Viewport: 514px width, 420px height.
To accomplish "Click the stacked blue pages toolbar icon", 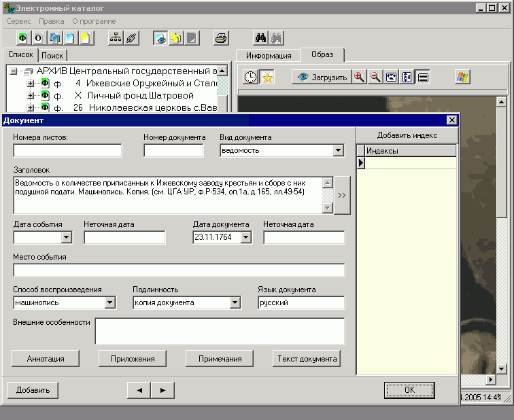I will (x=54, y=38).
